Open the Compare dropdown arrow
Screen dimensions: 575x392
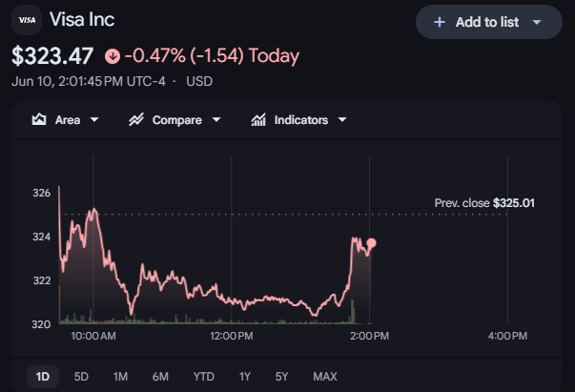(216, 119)
